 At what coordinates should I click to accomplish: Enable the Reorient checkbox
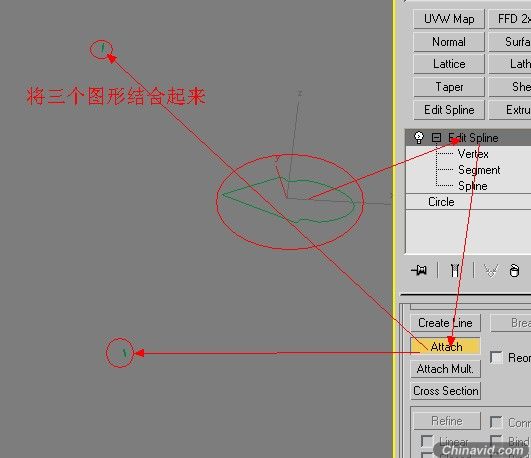pos(496,358)
